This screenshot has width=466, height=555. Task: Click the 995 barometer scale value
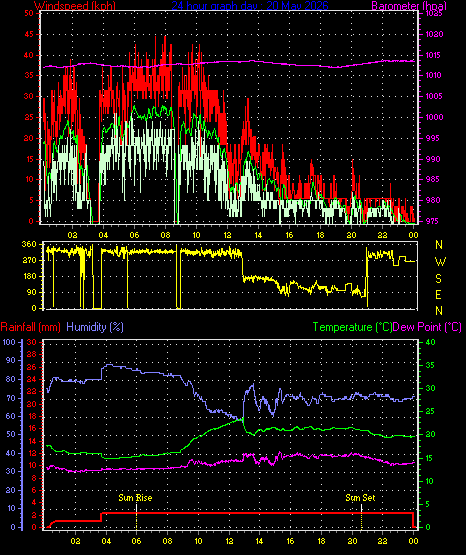(432, 138)
